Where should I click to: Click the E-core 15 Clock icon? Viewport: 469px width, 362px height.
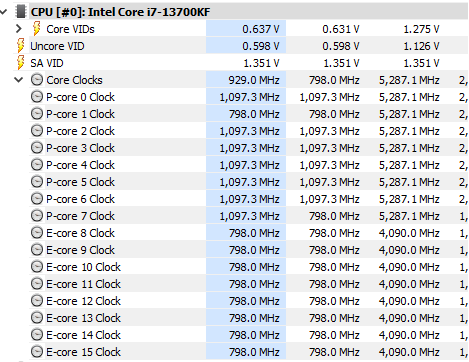click(x=37, y=352)
